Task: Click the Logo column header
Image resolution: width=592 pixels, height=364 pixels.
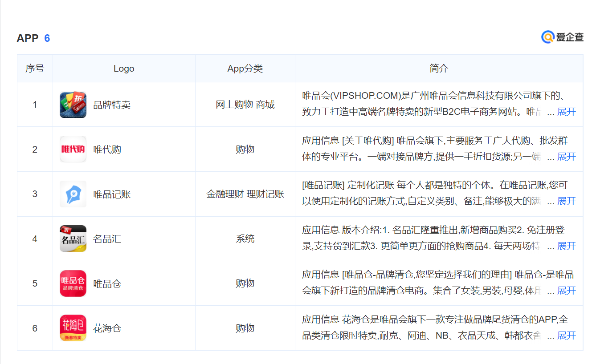Action: 124,69
